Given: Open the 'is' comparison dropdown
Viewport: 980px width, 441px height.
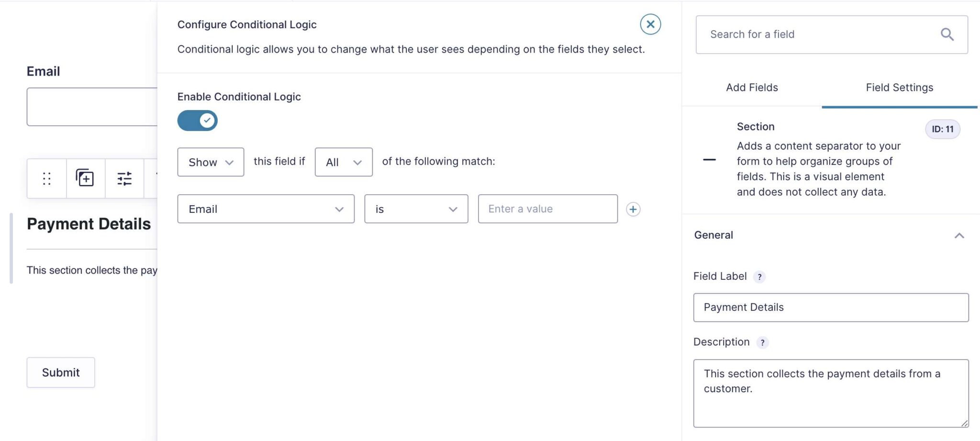Looking at the screenshot, I should (415, 209).
